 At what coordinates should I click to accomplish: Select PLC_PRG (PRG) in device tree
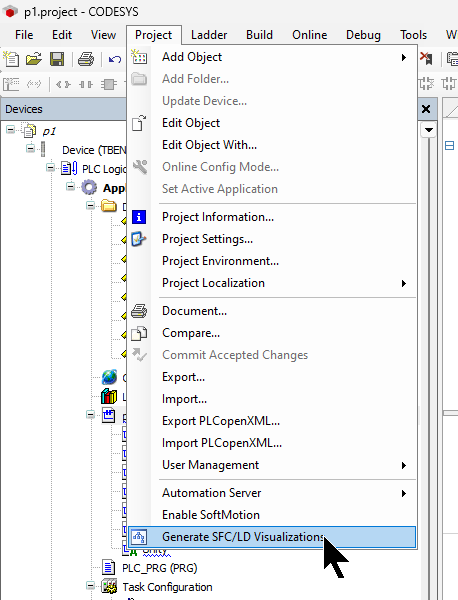[x=160, y=568]
